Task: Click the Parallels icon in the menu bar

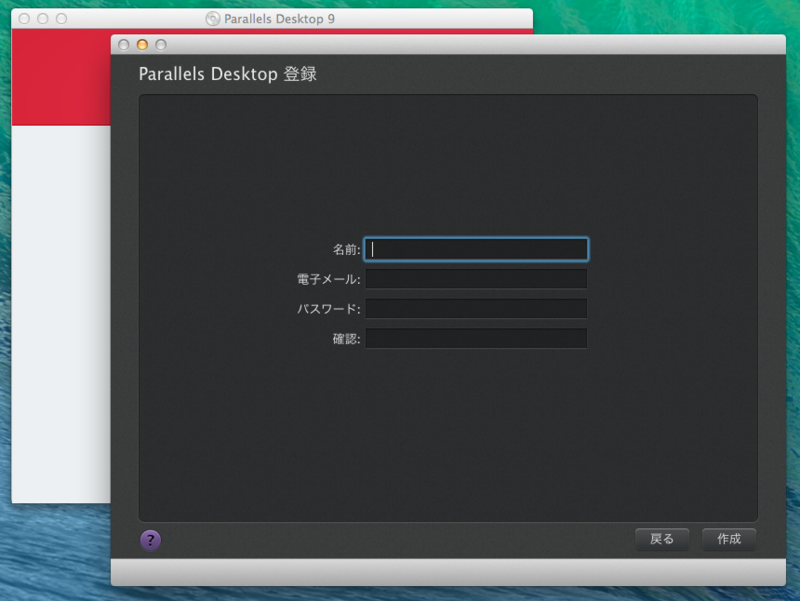Action: pyautogui.click(x=214, y=18)
